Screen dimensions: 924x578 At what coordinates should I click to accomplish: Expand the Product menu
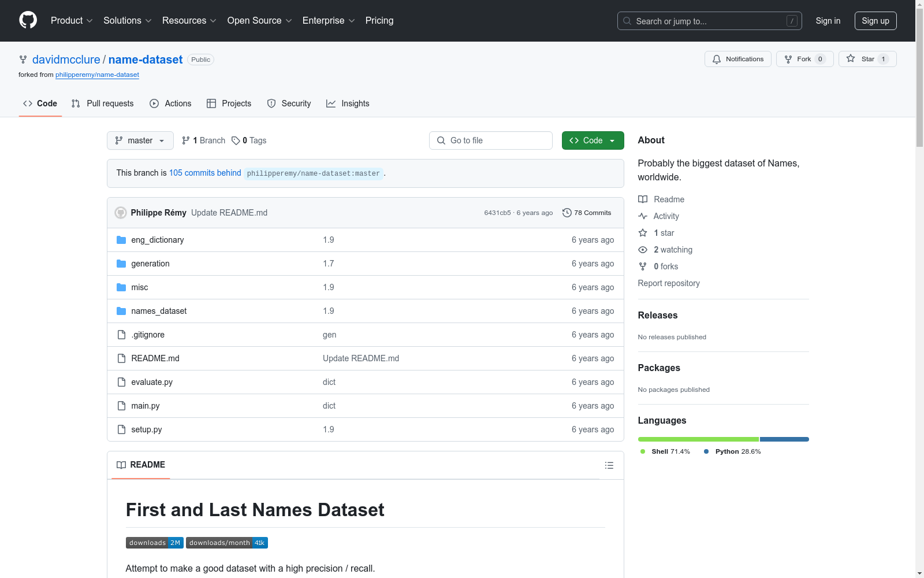(72, 21)
